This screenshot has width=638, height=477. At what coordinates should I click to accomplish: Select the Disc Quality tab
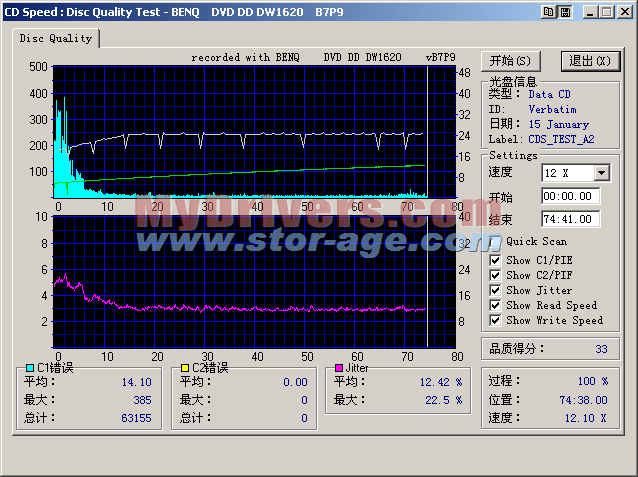pyautogui.click(x=57, y=39)
